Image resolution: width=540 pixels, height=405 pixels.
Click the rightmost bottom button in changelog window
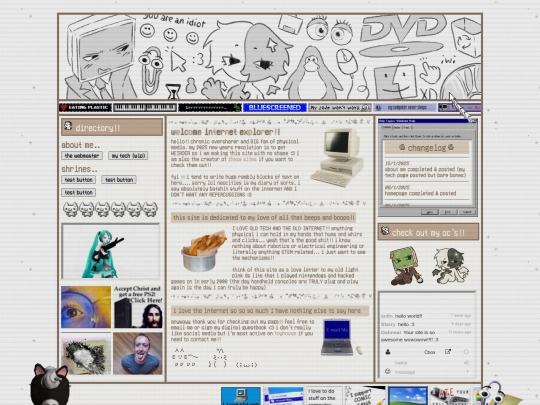pyautogui.click(x=467, y=212)
